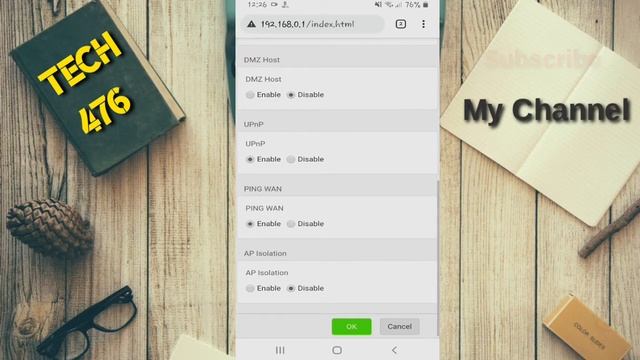Open the tab switcher showing 2 tabs

401,24
